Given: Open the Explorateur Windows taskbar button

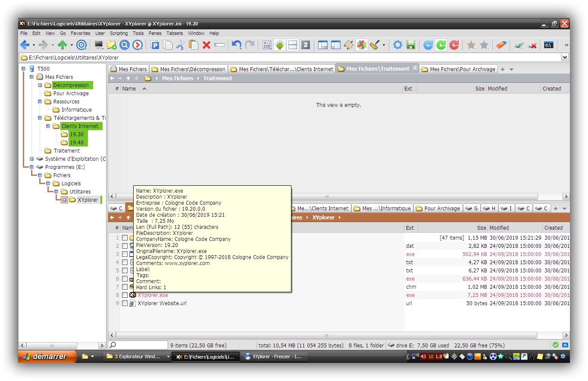Looking at the screenshot, I should point(137,356).
